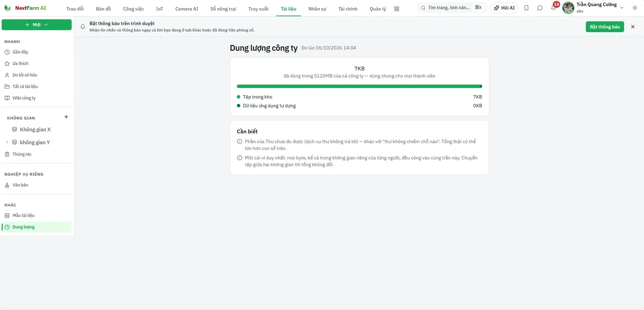The image size is (644, 310).
Task: Click the Hỏi AI button
Action: 504,8
